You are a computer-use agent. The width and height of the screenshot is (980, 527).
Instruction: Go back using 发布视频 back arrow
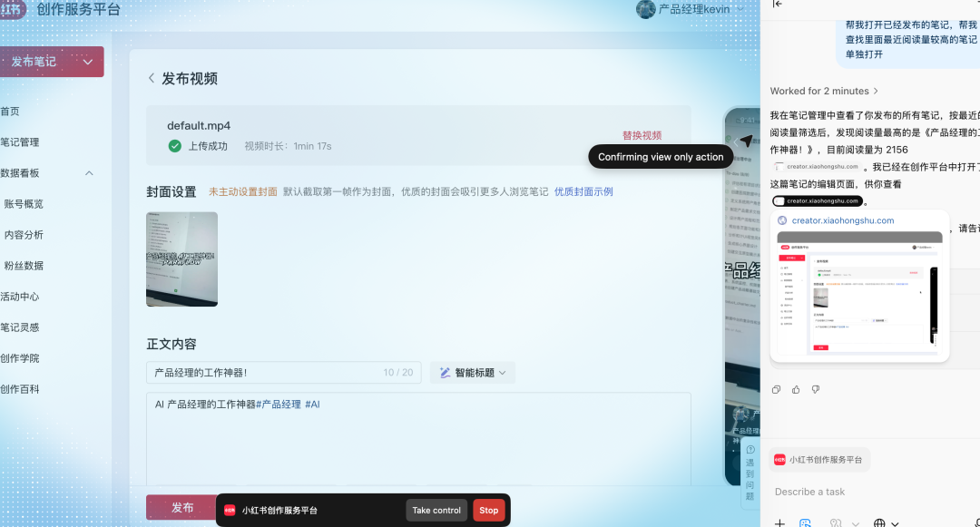point(152,79)
